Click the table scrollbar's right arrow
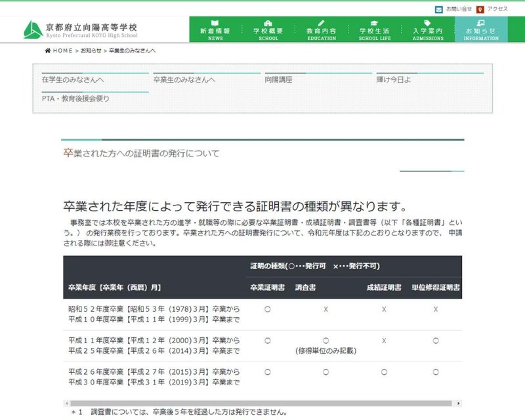This screenshot has height=420, width=525. (459, 403)
